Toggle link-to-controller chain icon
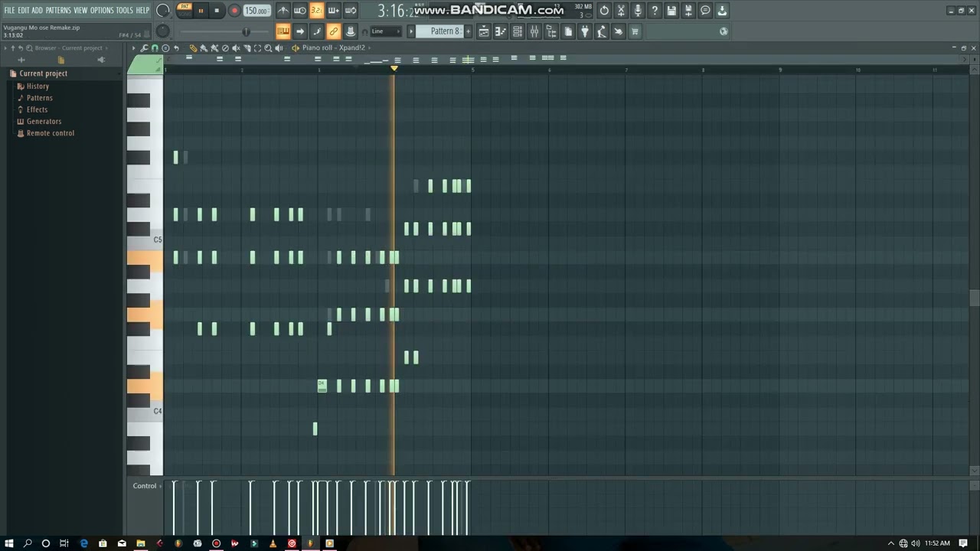This screenshot has width=980, height=551. (x=333, y=31)
